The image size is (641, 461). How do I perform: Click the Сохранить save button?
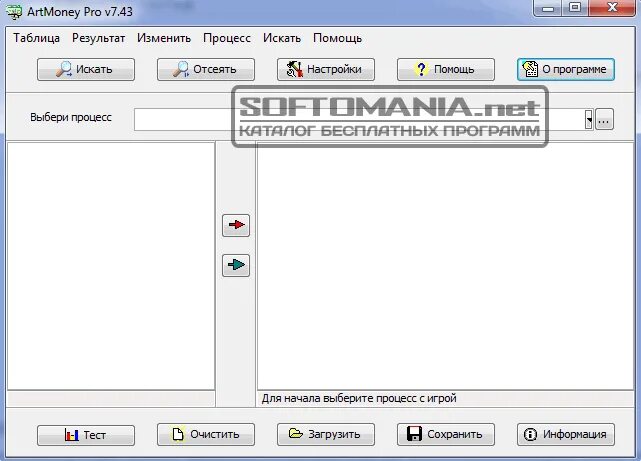[x=446, y=434]
